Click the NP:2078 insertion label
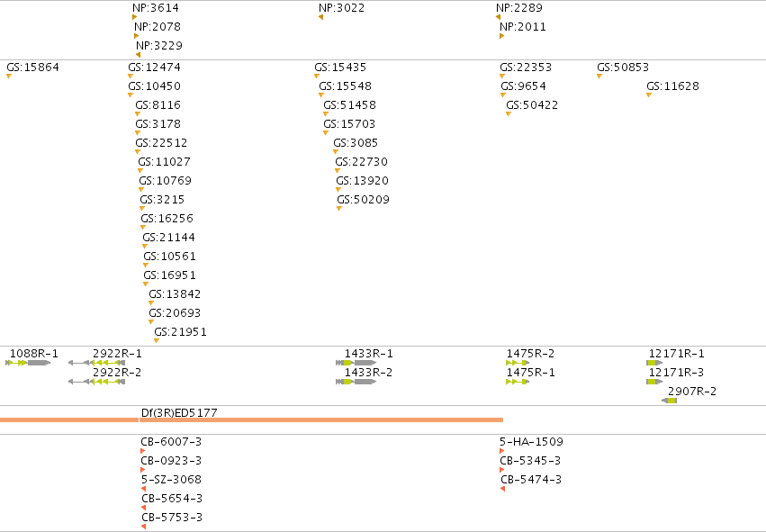This screenshot has width=766, height=532. click(x=158, y=27)
